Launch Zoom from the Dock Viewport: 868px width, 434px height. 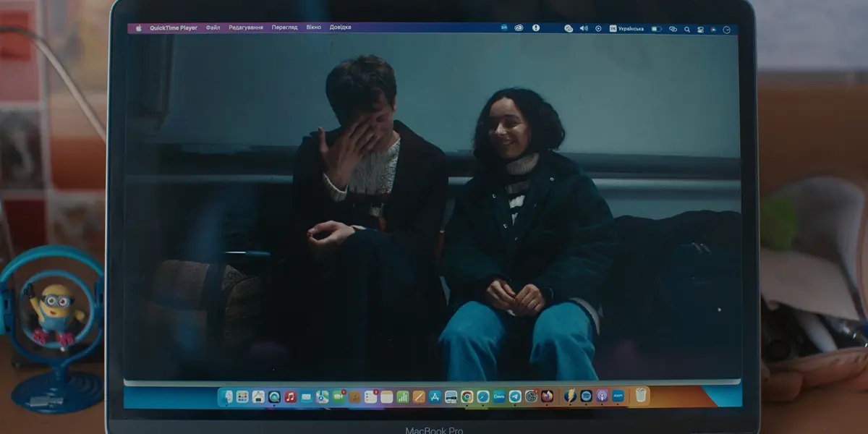[x=618, y=396]
